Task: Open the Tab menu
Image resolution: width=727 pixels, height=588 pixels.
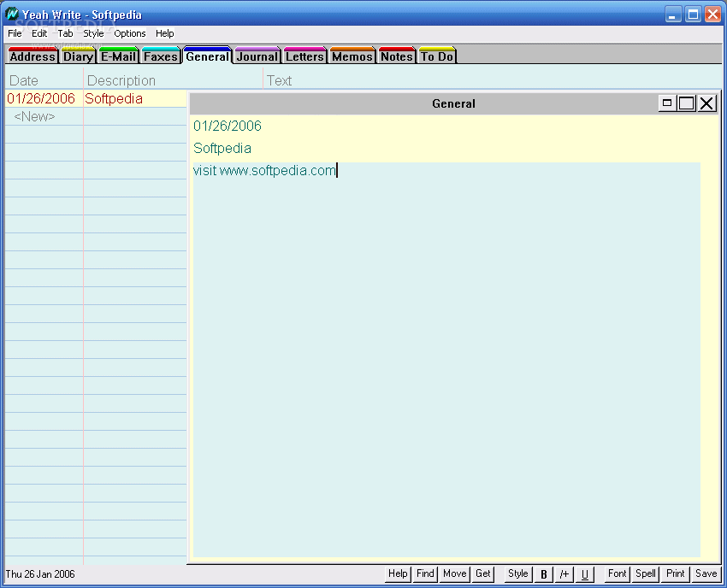Action: (65, 33)
